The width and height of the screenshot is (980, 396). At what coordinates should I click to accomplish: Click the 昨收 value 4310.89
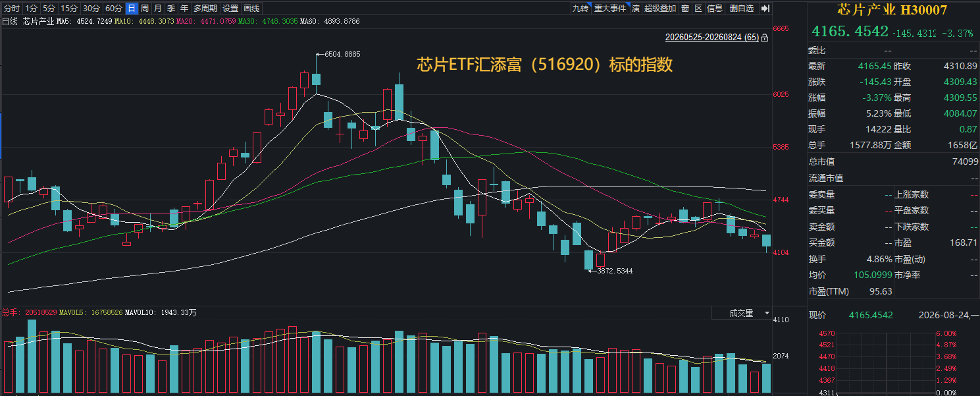962,66
